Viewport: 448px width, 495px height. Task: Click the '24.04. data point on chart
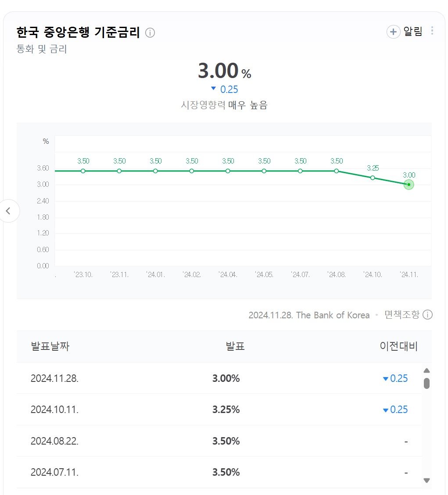(228, 171)
